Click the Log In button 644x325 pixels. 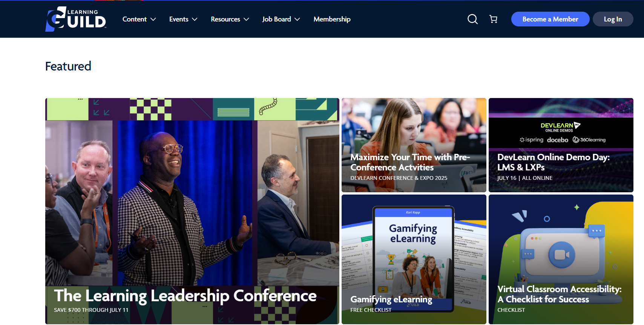point(613,19)
